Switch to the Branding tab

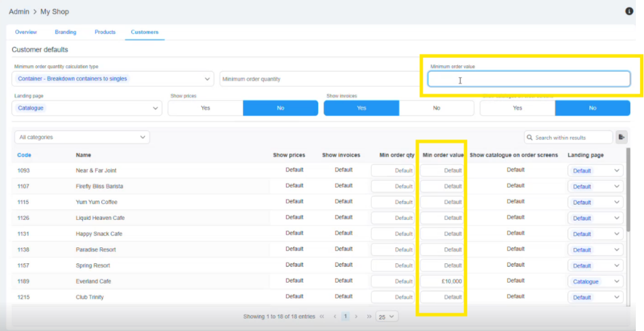(x=65, y=32)
